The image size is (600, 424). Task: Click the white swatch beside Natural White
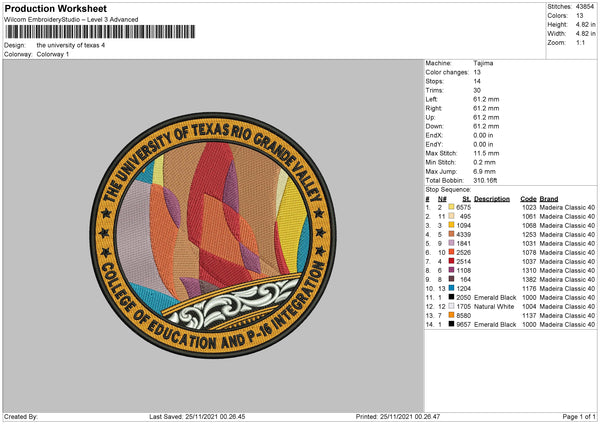coord(451,306)
